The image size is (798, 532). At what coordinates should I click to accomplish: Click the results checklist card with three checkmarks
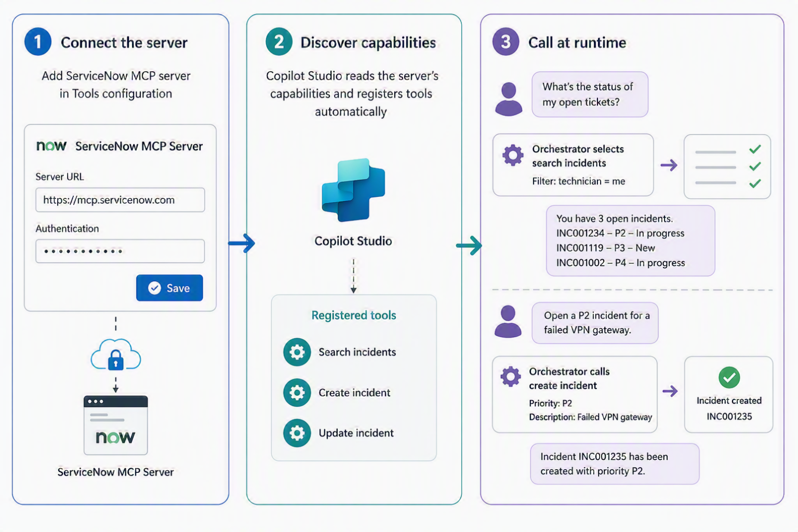[727, 167]
